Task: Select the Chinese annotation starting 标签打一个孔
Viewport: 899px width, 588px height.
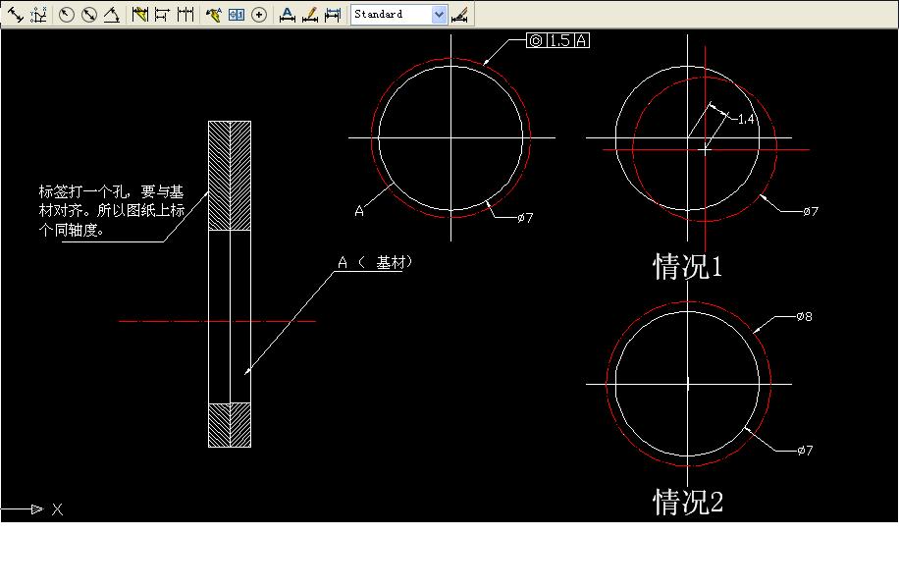Action: click(111, 210)
